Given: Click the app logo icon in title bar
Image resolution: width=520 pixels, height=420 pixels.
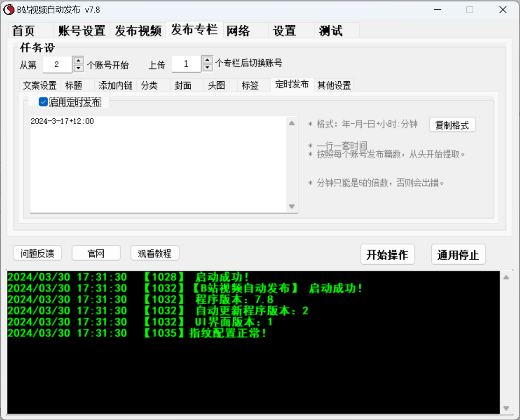Looking at the screenshot, I should [9, 10].
